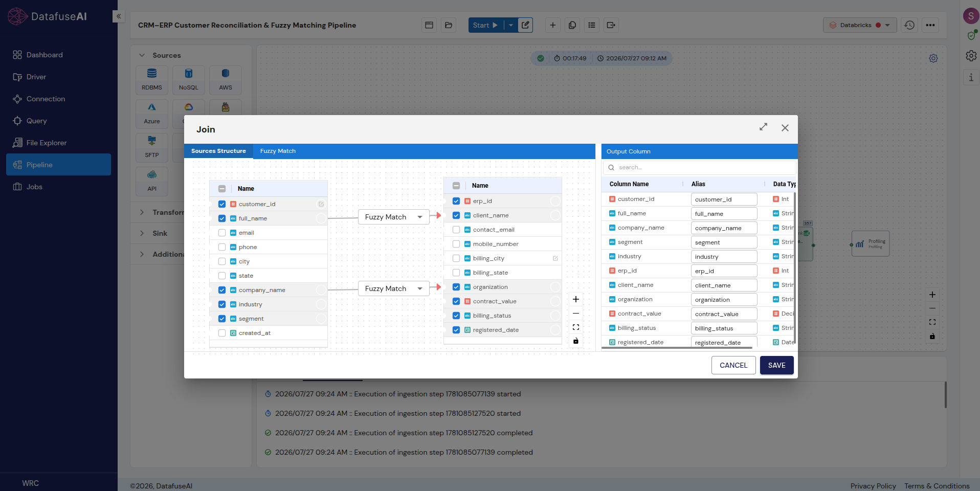The width and height of the screenshot is (980, 491).
Task: Click the user avatar S icon
Action: click(x=971, y=16)
